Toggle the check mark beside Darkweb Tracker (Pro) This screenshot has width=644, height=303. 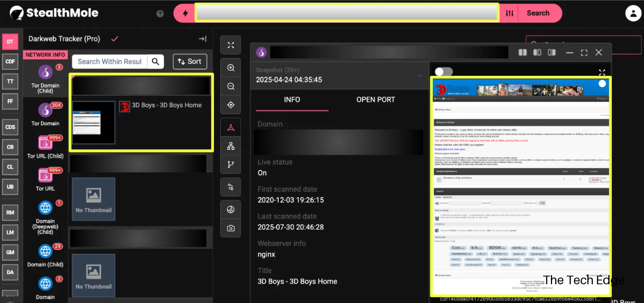[x=115, y=39]
